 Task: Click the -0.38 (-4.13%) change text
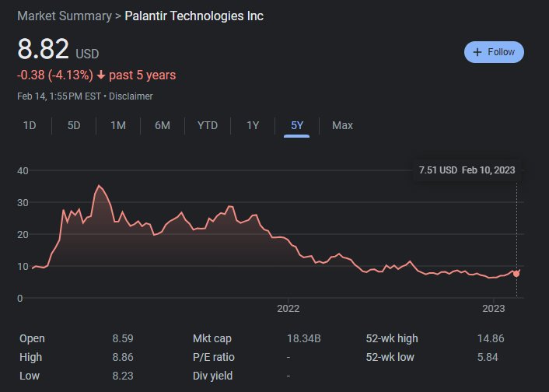[55, 75]
